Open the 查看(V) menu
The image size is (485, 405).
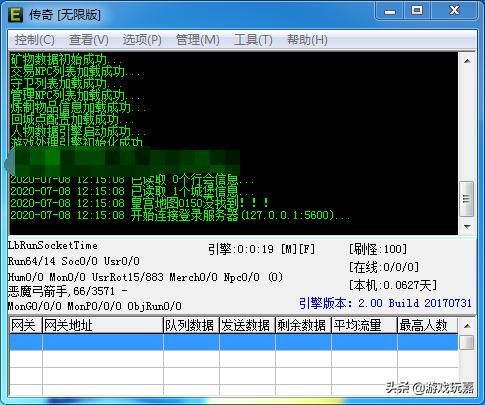[x=89, y=40]
